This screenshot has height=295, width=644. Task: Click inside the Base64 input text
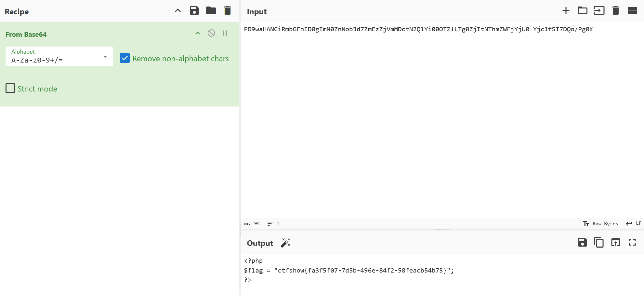click(418, 29)
